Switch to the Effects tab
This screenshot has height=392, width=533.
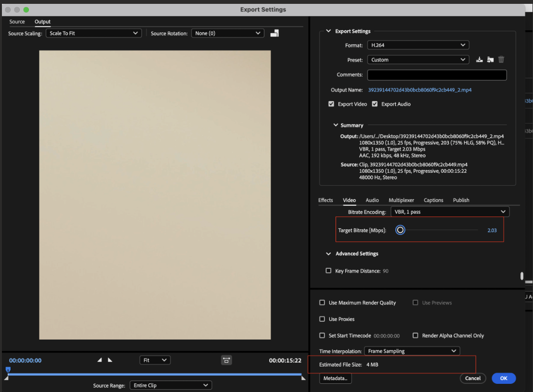(325, 200)
